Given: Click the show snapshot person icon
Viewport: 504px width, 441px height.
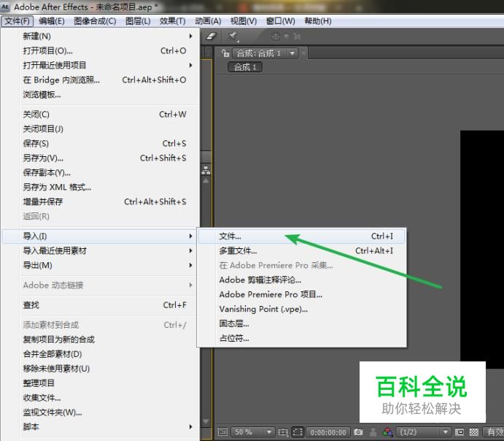Looking at the screenshot, I should point(373,432).
